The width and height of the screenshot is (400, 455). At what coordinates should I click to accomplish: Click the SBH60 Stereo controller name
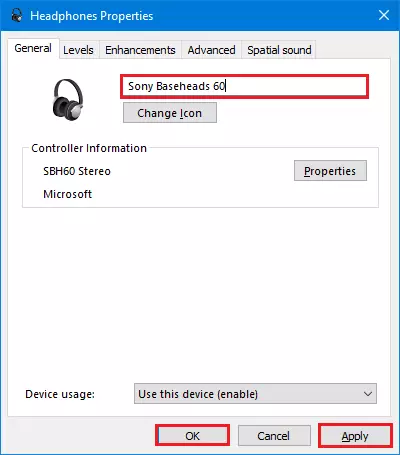pyautogui.click(x=77, y=171)
